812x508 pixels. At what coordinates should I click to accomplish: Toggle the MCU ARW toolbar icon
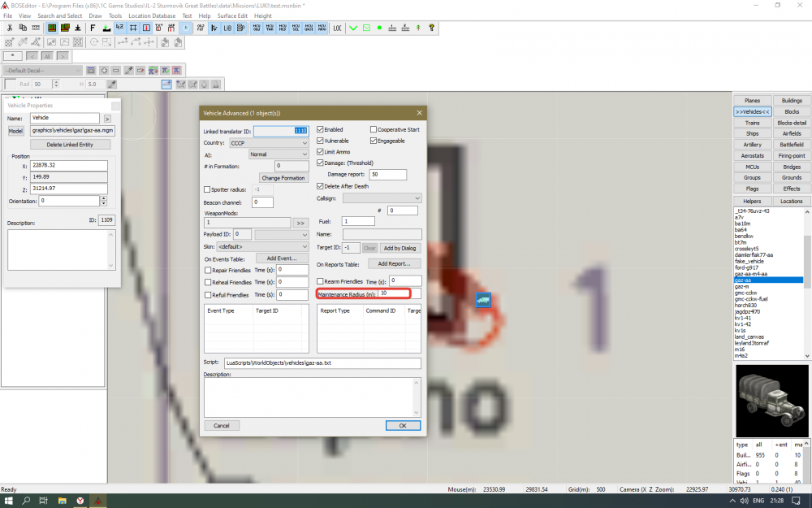pyautogui.click(x=322, y=28)
